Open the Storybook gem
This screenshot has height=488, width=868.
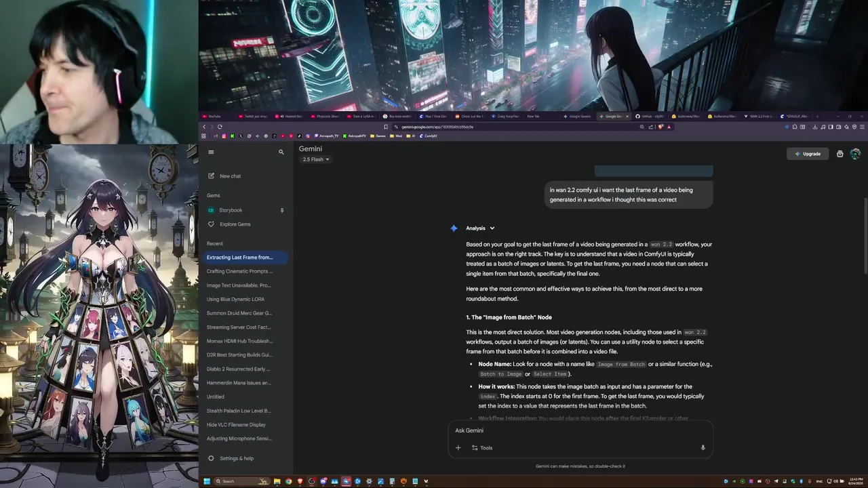pyautogui.click(x=231, y=210)
